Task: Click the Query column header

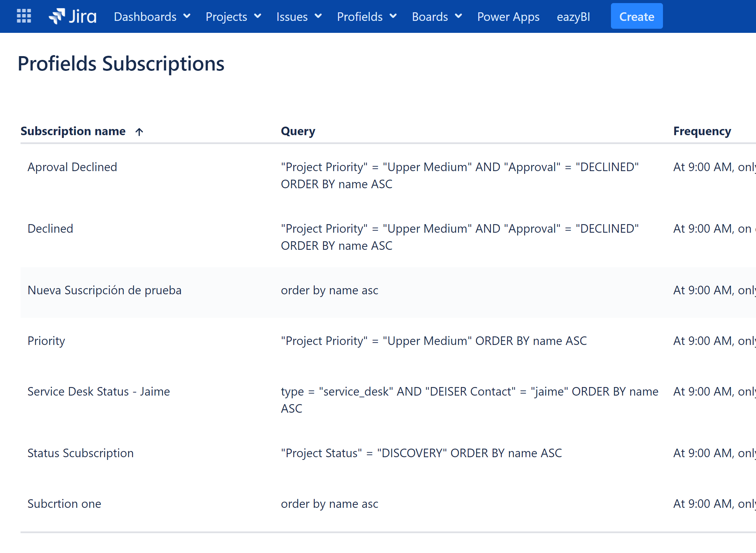Action: pyautogui.click(x=298, y=131)
